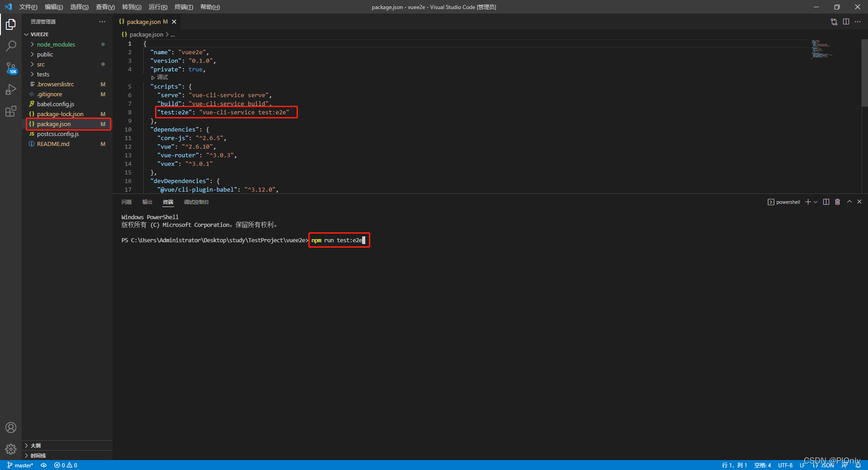
Task: Switch to the 调试控制台 panel tab
Action: (196, 202)
